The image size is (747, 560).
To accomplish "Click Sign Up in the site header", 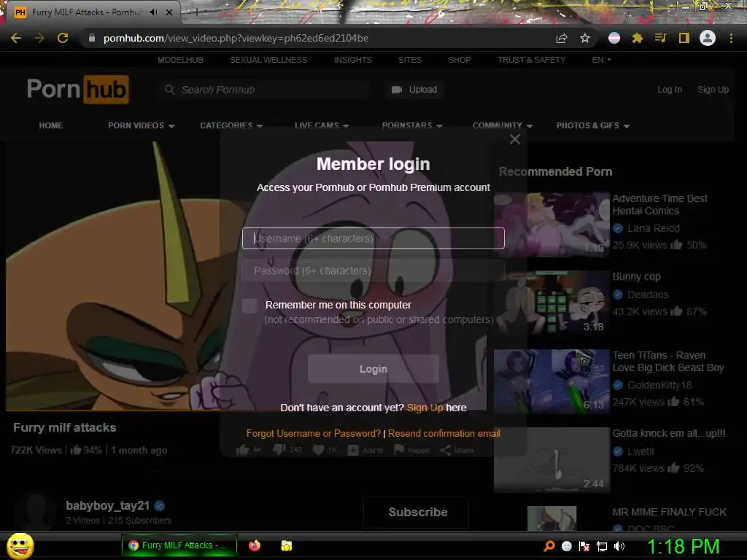I will click(x=713, y=90).
